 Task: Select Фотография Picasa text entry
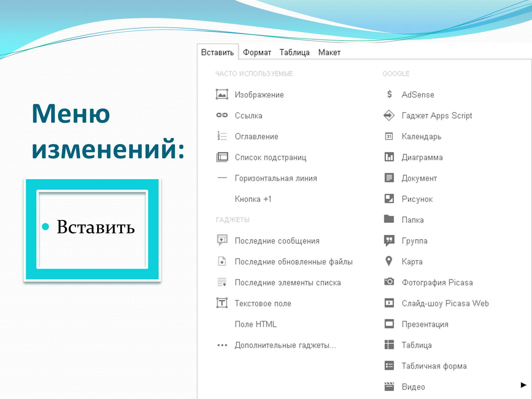(x=437, y=283)
